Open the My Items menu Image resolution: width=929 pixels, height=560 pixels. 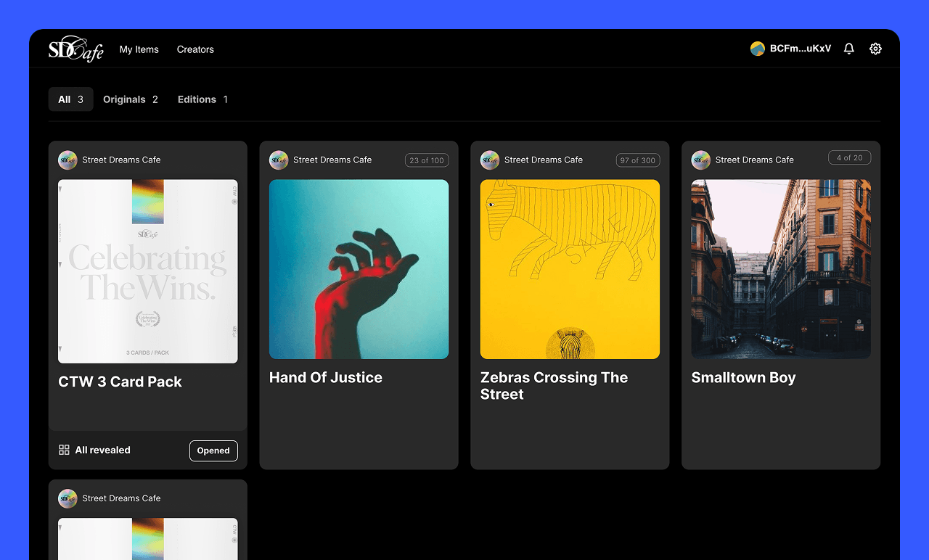point(139,49)
